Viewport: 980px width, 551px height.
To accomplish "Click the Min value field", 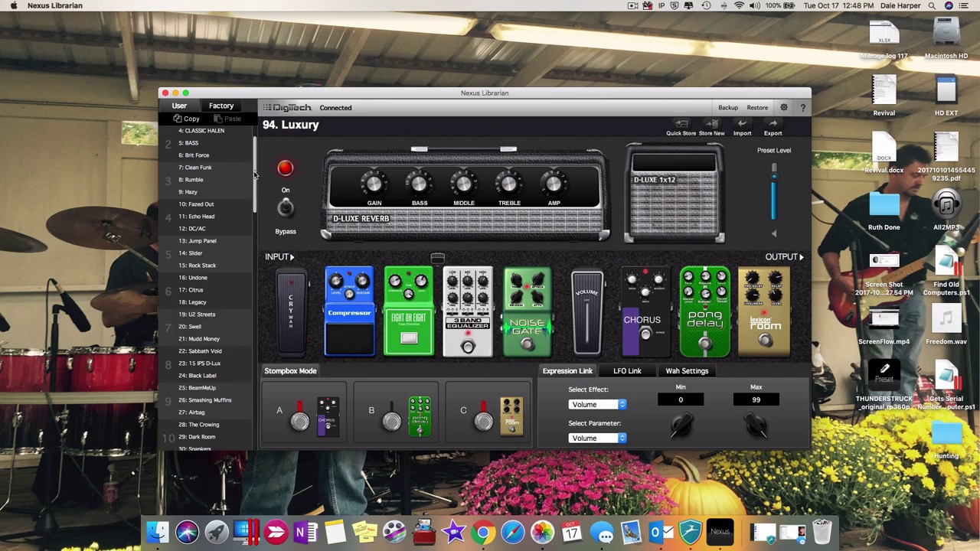I will click(x=681, y=399).
